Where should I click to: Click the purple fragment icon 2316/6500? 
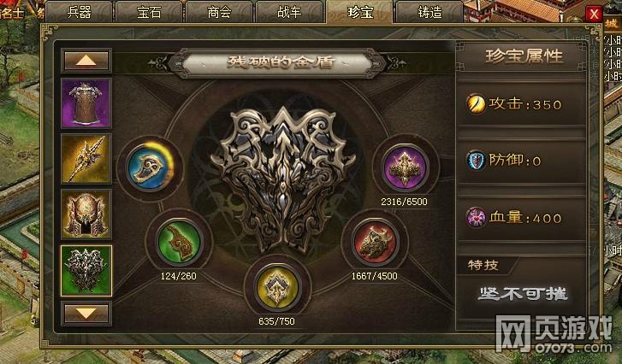[x=405, y=167]
